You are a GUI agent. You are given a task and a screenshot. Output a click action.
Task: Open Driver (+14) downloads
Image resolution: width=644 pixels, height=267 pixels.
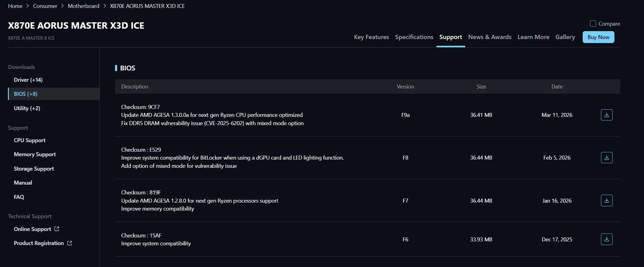(x=28, y=80)
